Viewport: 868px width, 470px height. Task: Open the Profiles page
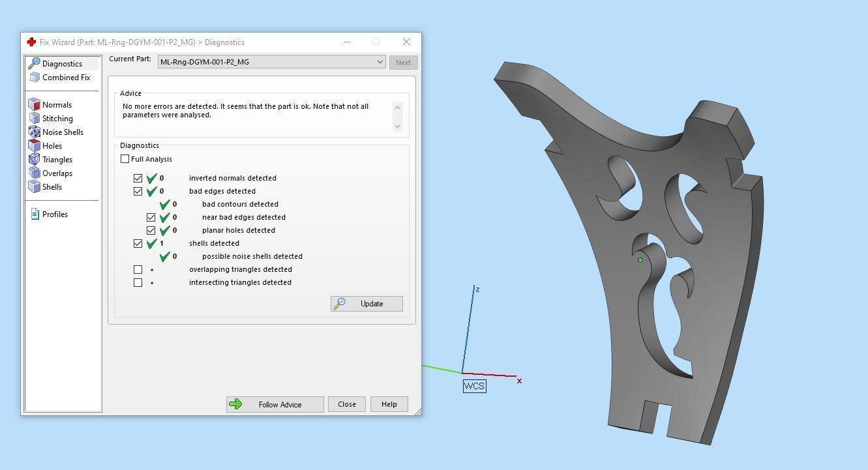pyautogui.click(x=55, y=214)
